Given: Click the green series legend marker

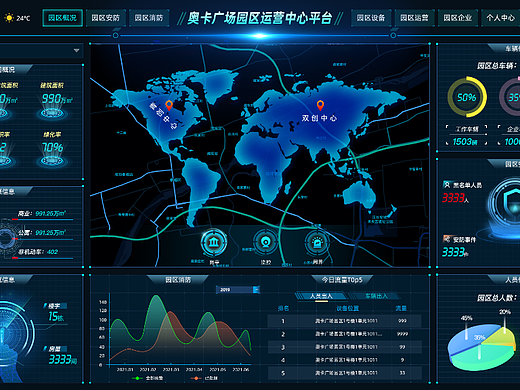Looking at the screenshot, I should point(137,378).
